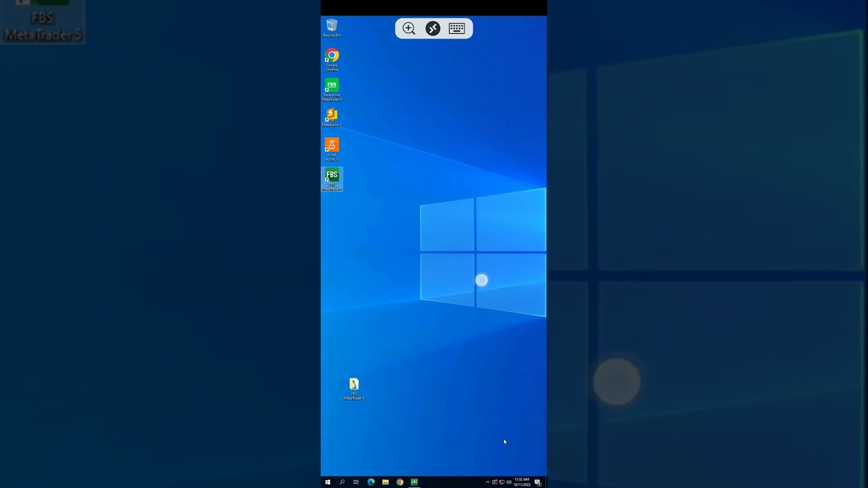Open File Explorer from the taskbar

coord(385,482)
